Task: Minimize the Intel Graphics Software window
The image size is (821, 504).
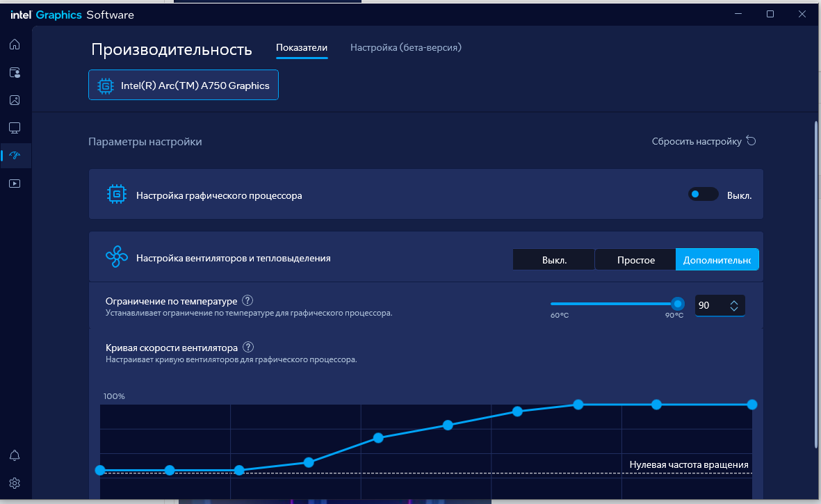Action: 738,14
